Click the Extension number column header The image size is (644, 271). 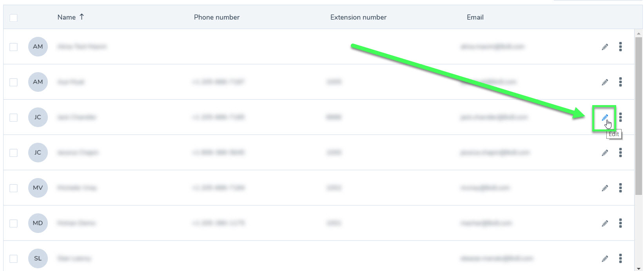pos(358,17)
